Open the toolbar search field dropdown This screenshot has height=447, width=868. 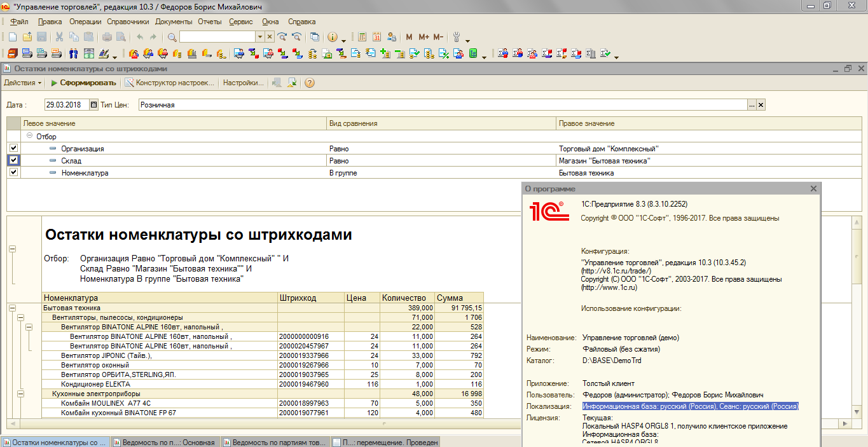[x=260, y=37]
